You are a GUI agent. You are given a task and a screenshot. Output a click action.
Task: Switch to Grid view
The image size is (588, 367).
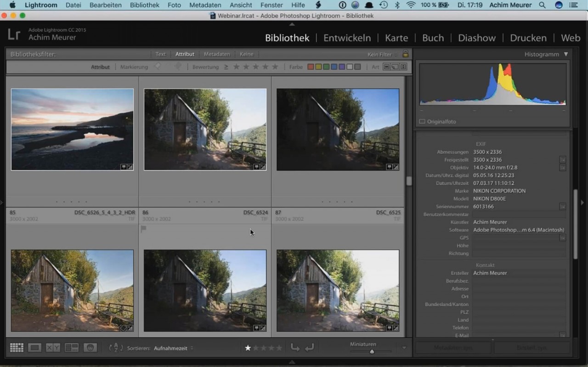click(x=17, y=348)
